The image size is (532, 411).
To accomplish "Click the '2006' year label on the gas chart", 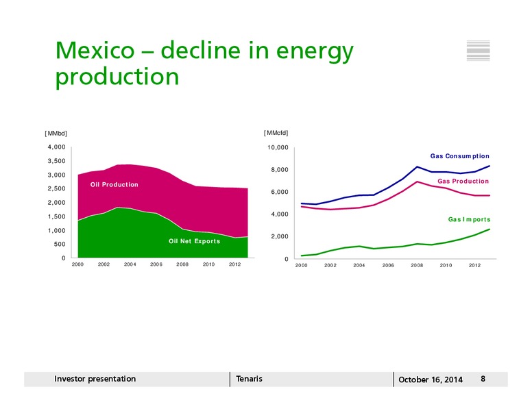I will coord(388,265).
